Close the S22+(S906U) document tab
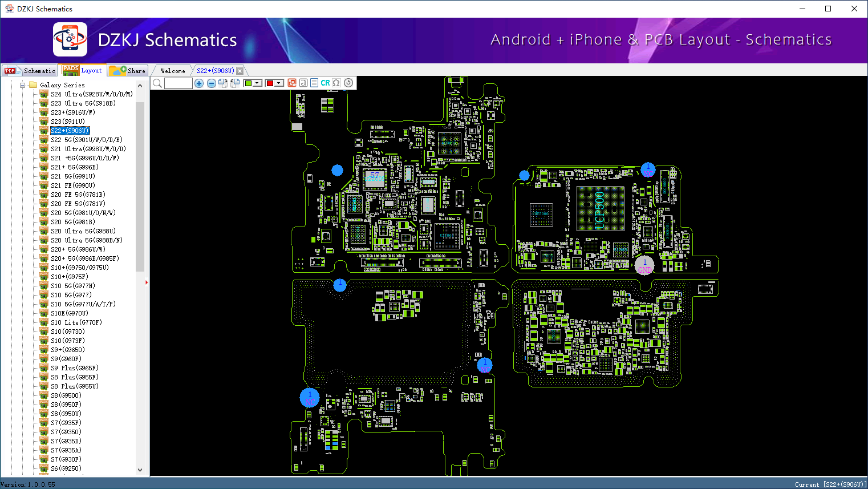 tap(240, 71)
